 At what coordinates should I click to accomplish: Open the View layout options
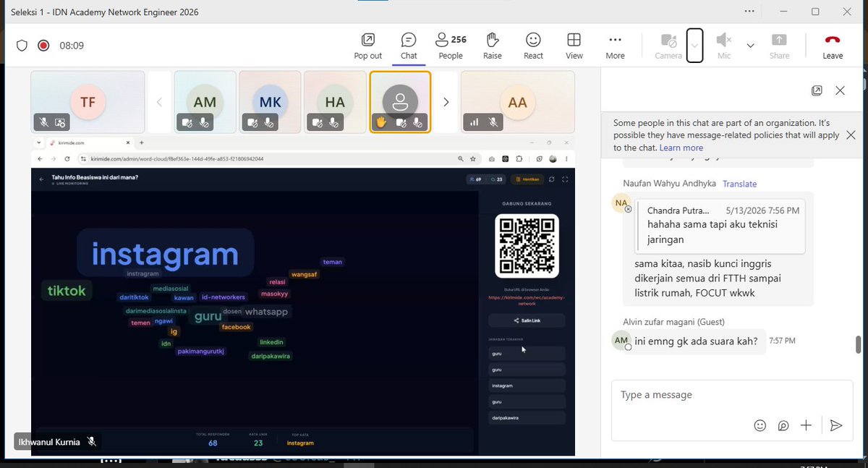coord(574,46)
